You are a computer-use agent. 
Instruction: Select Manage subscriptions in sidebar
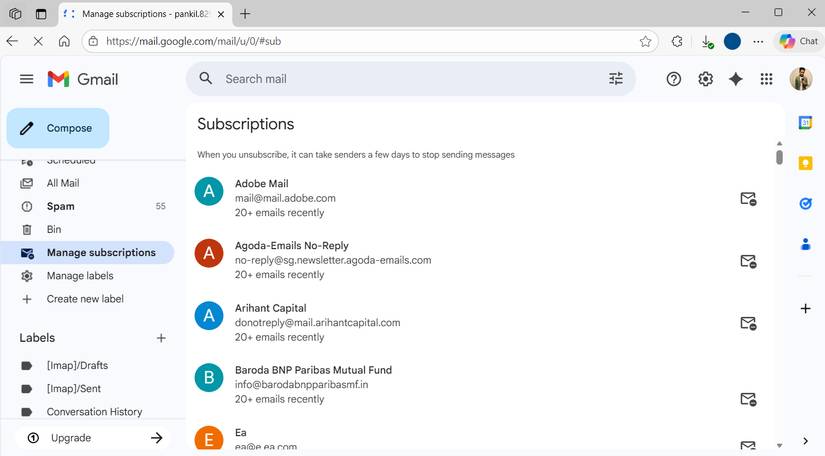(87, 252)
